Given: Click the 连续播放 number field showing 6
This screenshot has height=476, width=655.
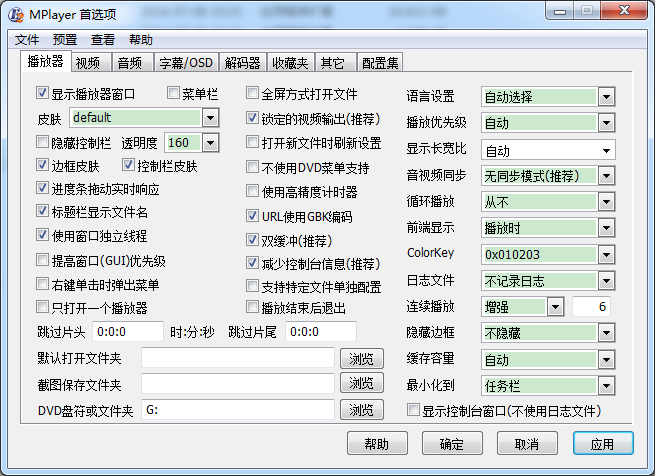Looking at the screenshot, I should [x=591, y=307].
